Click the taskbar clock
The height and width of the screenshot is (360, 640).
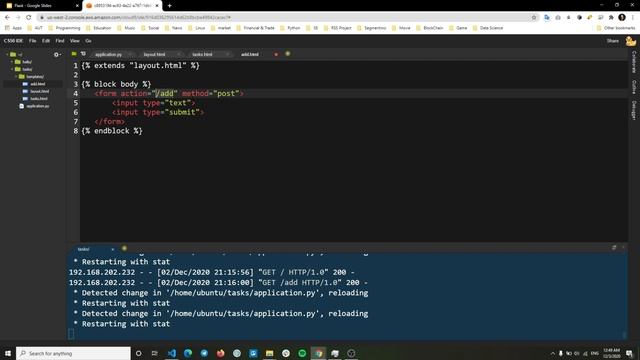(611, 353)
